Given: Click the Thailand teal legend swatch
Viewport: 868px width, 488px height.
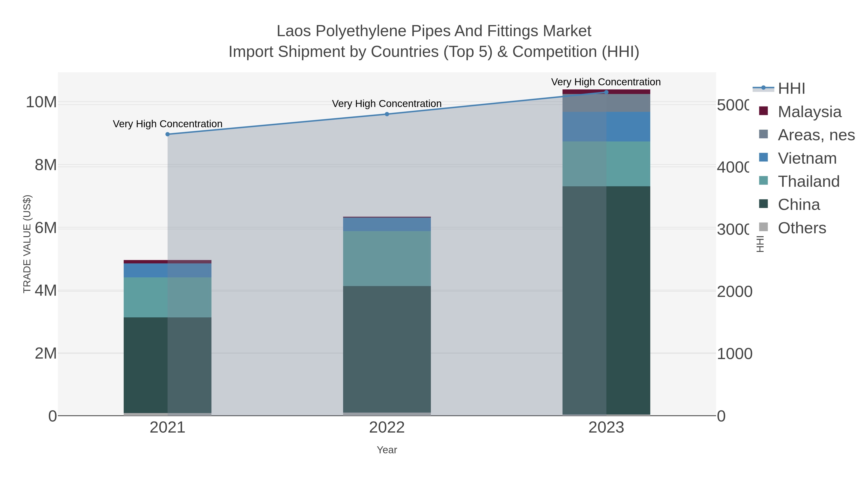Looking at the screenshot, I should click(763, 180).
